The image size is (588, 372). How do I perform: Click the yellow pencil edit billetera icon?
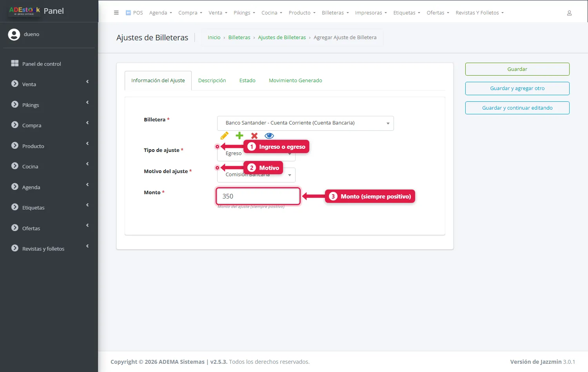[225, 136]
